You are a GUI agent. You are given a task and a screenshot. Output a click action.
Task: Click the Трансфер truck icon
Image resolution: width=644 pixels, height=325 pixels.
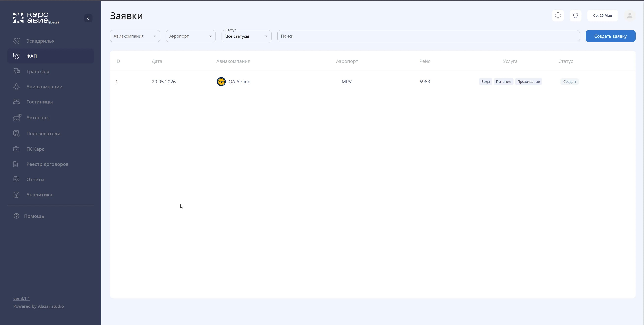pos(16,71)
